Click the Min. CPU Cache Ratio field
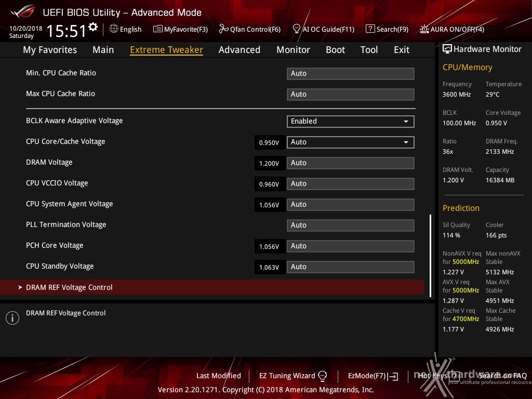Image resolution: width=532 pixels, height=399 pixels. coord(351,74)
